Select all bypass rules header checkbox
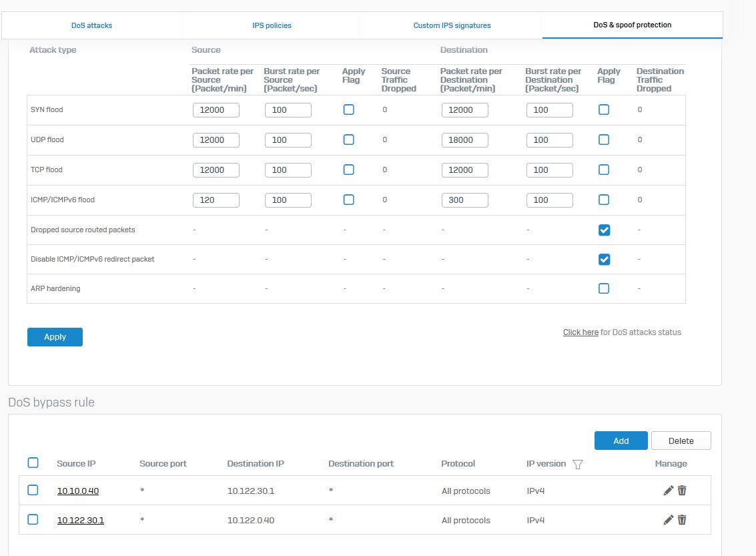The width and height of the screenshot is (756, 556). (x=33, y=463)
